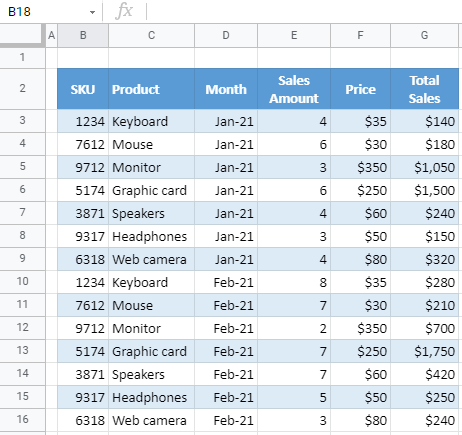This screenshot has height=435, width=462.
Task: Select Web camera cell in row 16
Action: (151, 420)
